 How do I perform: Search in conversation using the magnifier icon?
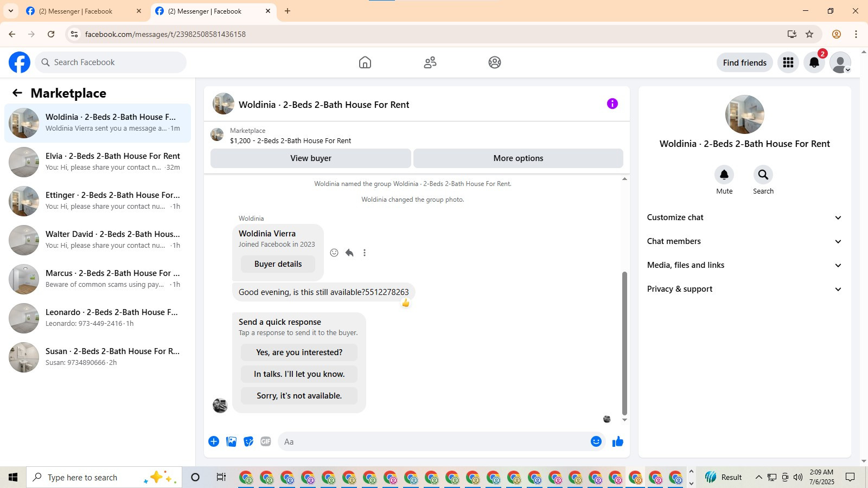[763, 175]
